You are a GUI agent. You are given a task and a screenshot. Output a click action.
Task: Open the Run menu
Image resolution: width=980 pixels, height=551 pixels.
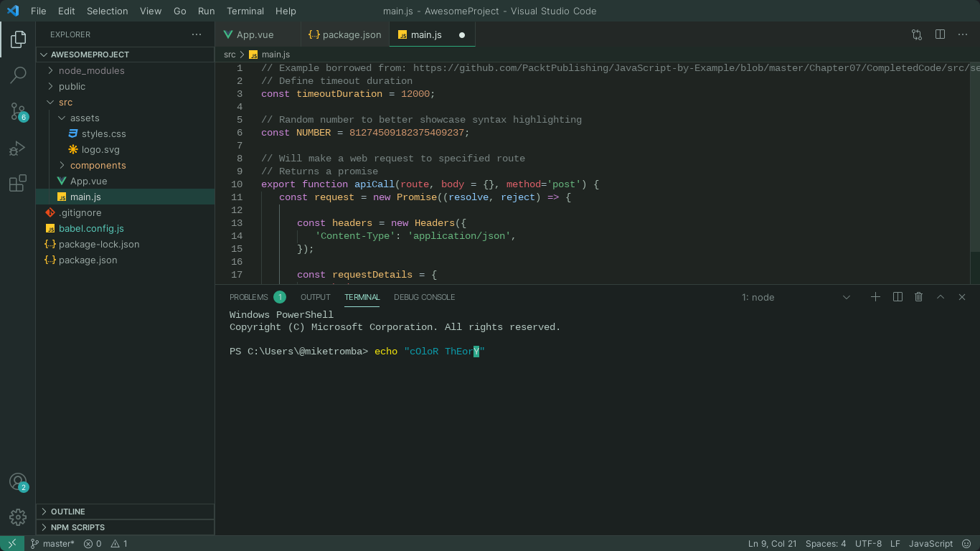tap(207, 11)
